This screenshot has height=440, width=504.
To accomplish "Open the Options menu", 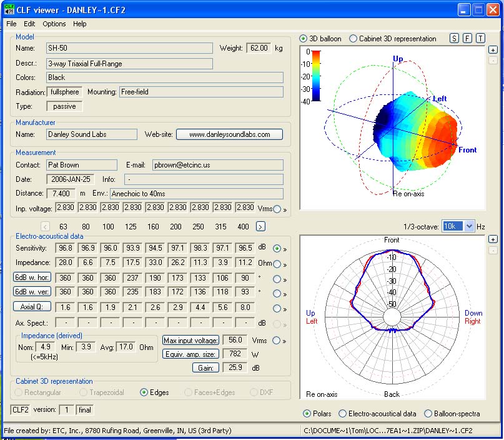I will point(54,24).
